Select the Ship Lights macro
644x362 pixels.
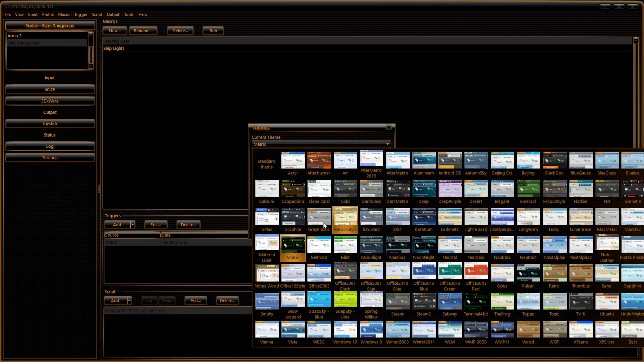[x=368, y=49]
